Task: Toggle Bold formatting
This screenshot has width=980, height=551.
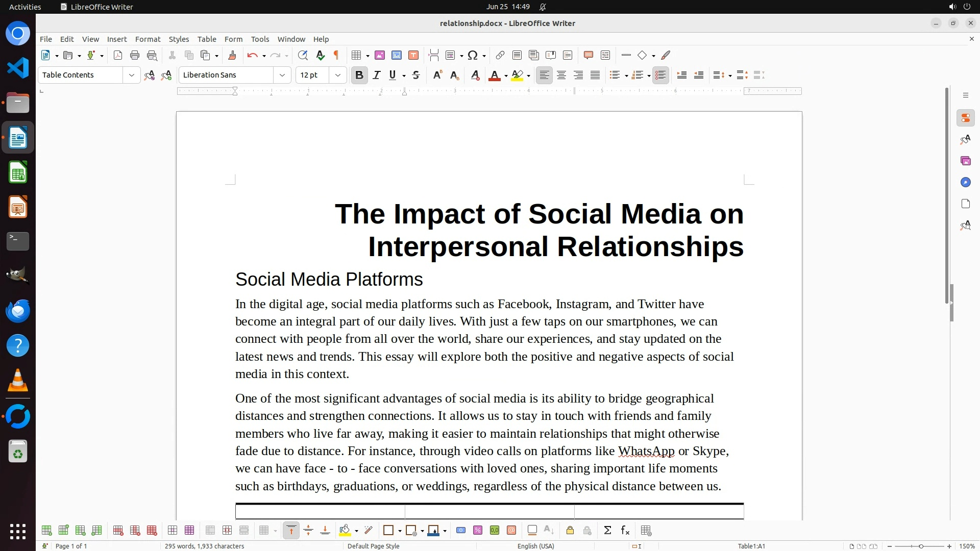Action: coord(359,75)
